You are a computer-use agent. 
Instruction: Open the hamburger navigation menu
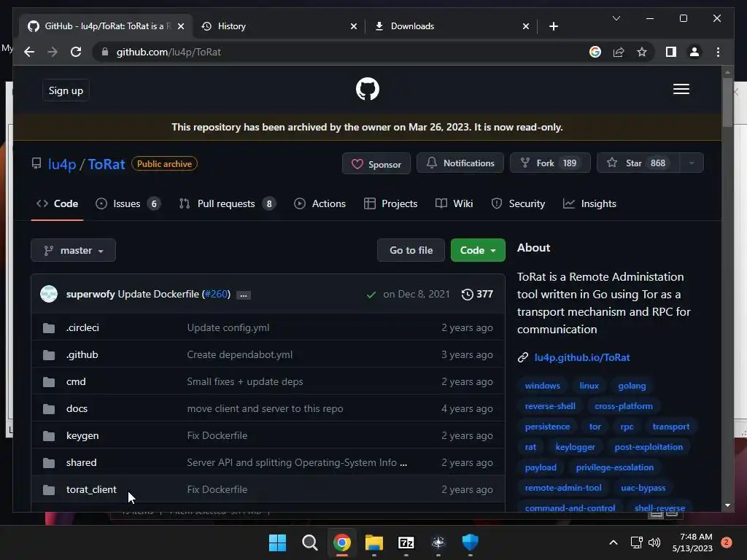point(681,89)
